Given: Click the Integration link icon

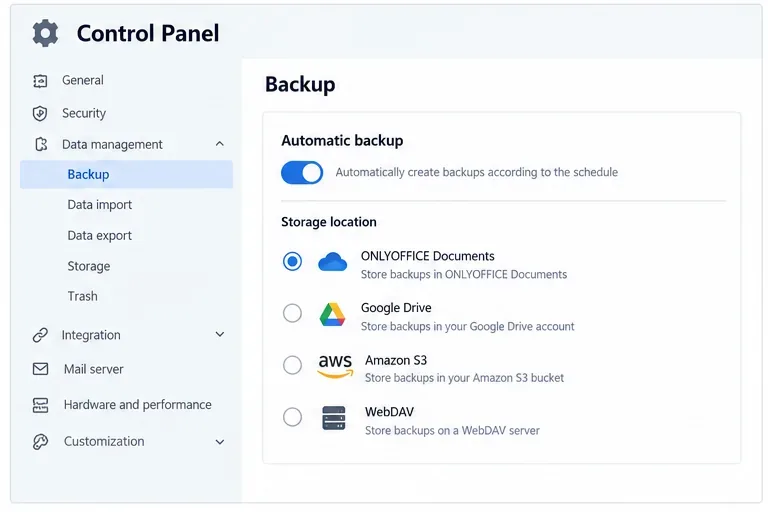Looking at the screenshot, I should pos(40,335).
